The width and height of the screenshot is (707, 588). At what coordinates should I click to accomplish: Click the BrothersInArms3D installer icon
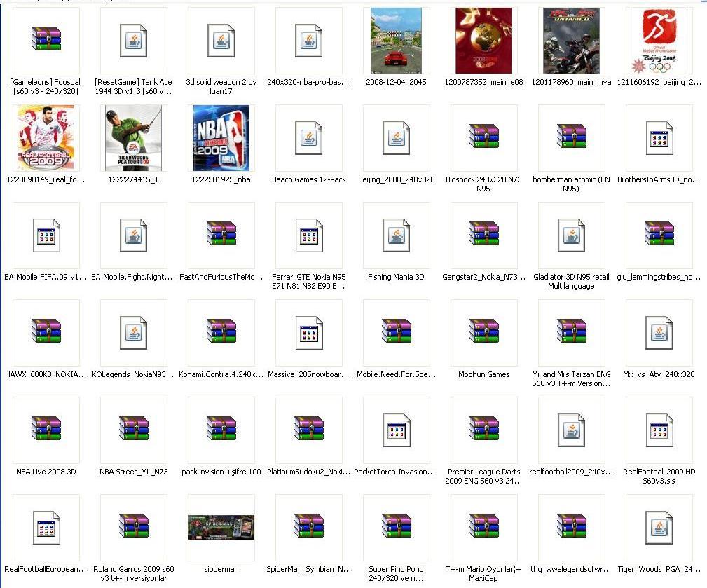point(659,137)
